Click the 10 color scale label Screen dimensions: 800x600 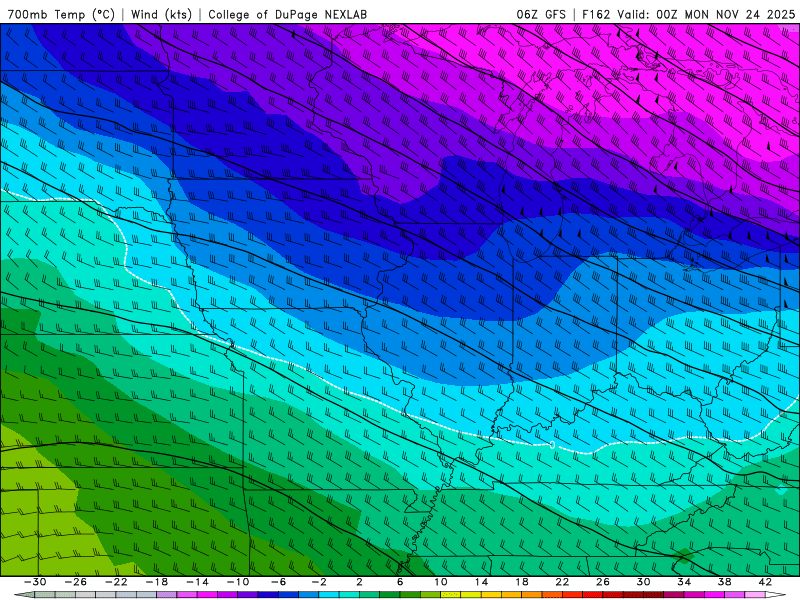click(441, 582)
